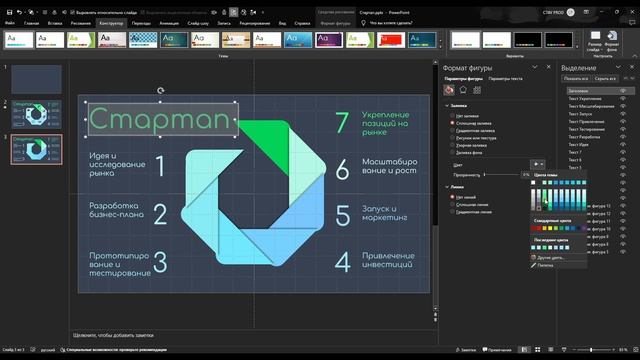
Task: Choose Другие цвета option in color menu
Action: coord(551,258)
